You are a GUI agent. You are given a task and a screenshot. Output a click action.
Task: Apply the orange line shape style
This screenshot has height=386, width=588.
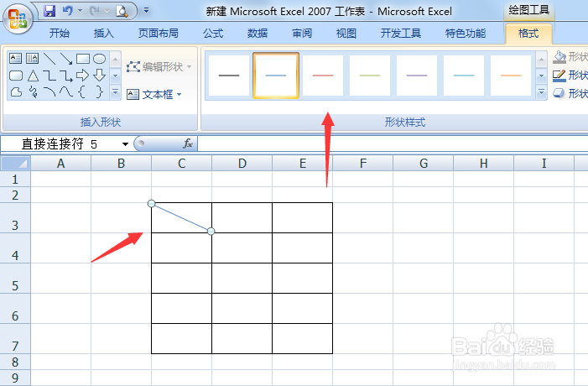(x=511, y=76)
